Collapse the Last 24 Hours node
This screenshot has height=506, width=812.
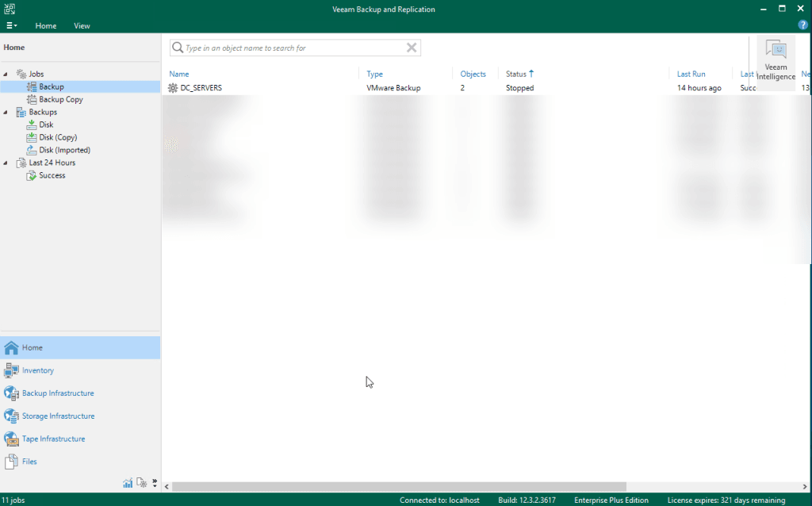6,163
